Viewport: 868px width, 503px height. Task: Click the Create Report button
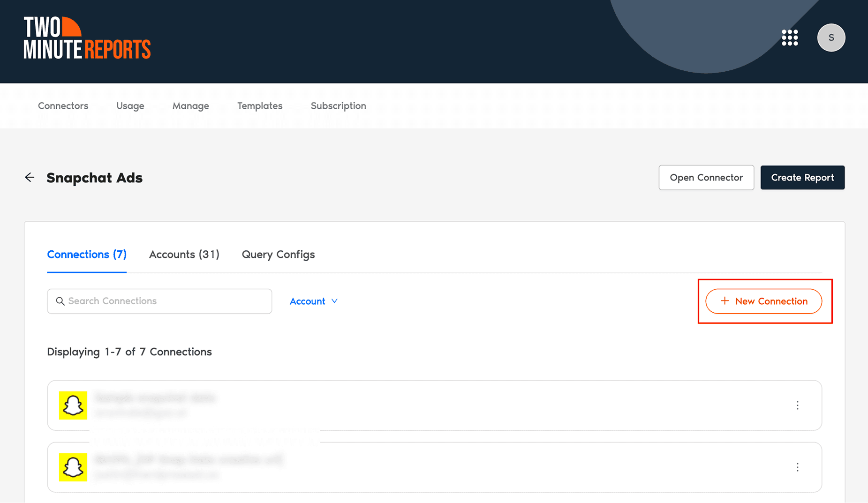802,177
